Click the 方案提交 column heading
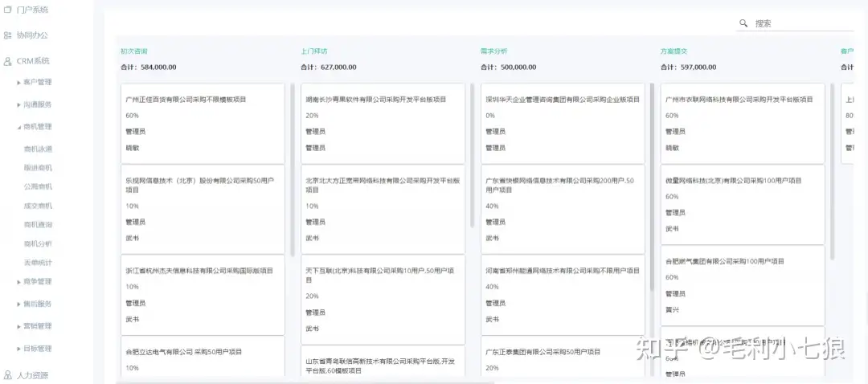The image size is (868, 384). click(x=674, y=51)
